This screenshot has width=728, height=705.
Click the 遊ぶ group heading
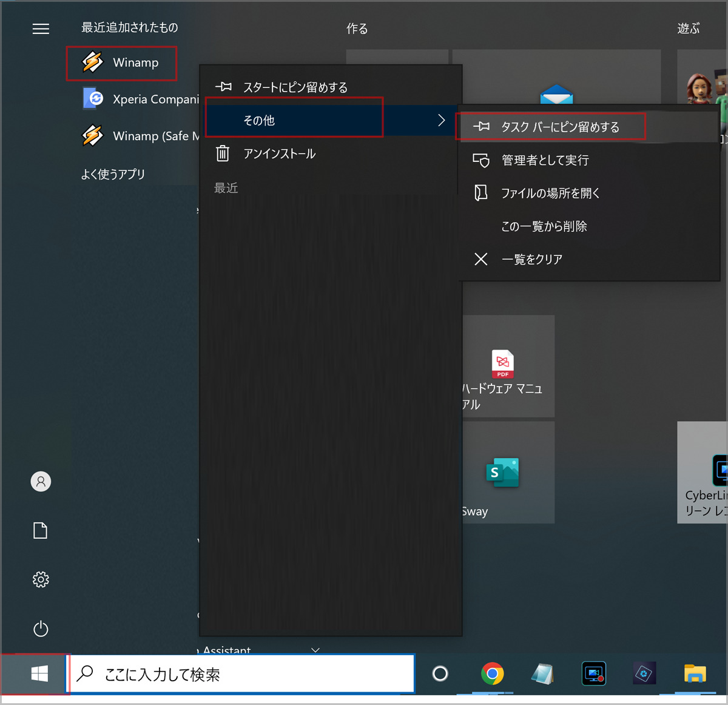[x=689, y=29]
